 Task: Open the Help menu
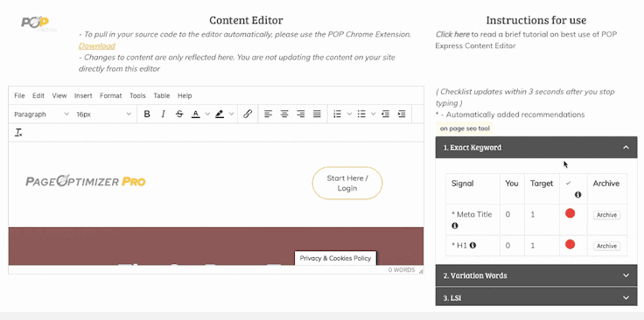[185, 95]
